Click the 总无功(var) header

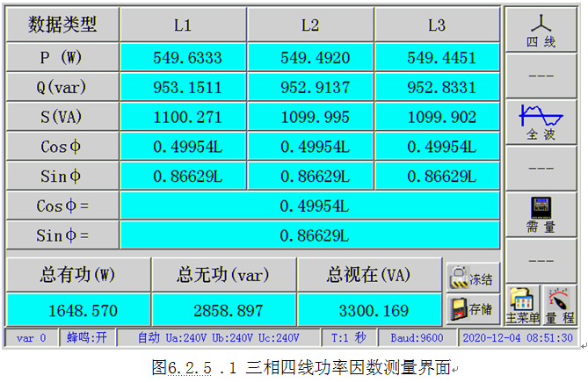tap(224, 275)
